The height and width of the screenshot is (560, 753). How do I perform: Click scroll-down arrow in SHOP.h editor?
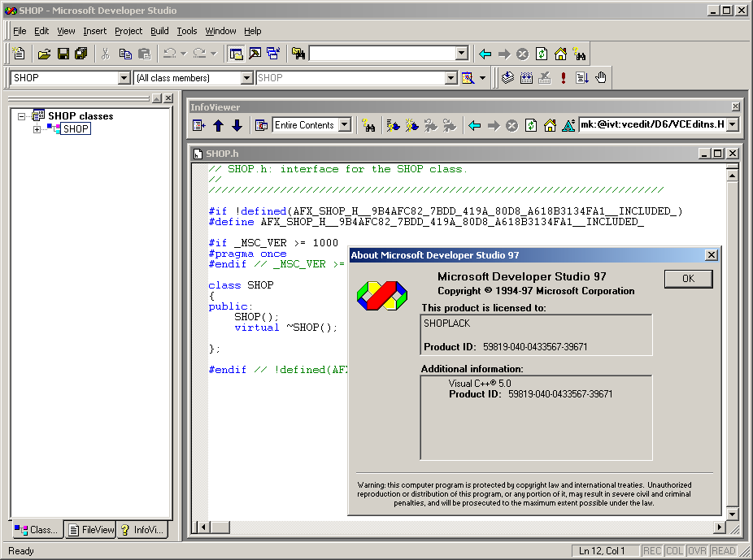pyautogui.click(x=732, y=514)
